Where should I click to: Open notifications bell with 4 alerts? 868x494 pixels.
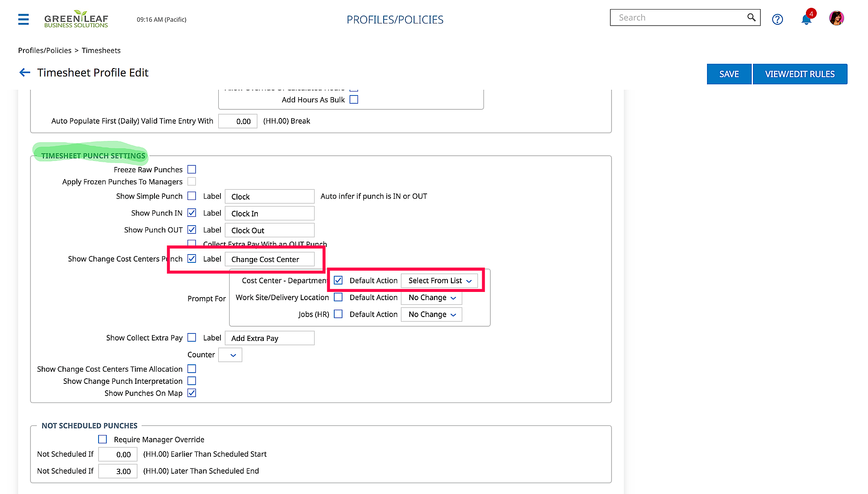tap(806, 20)
